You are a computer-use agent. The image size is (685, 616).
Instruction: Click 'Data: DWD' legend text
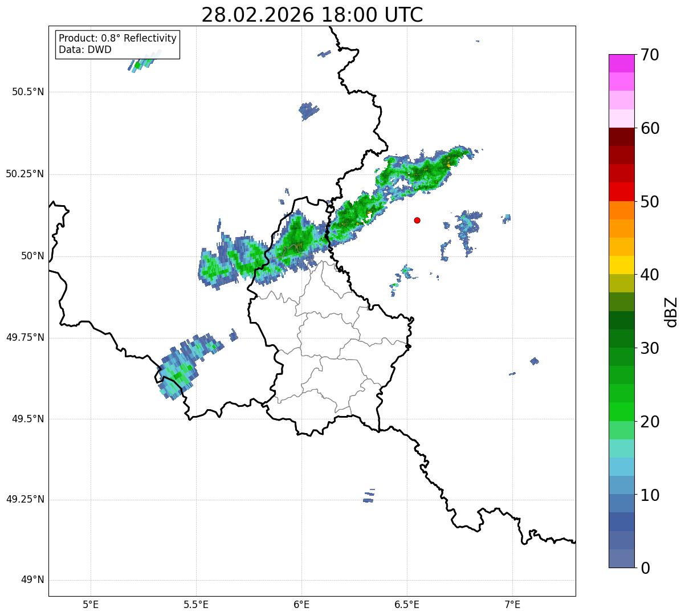[x=85, y=50]
